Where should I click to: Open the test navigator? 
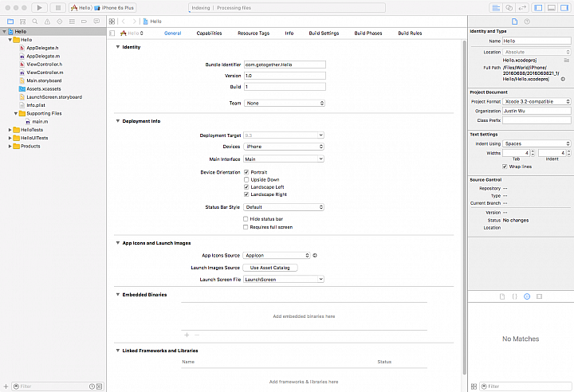click(x=60, y=22)
